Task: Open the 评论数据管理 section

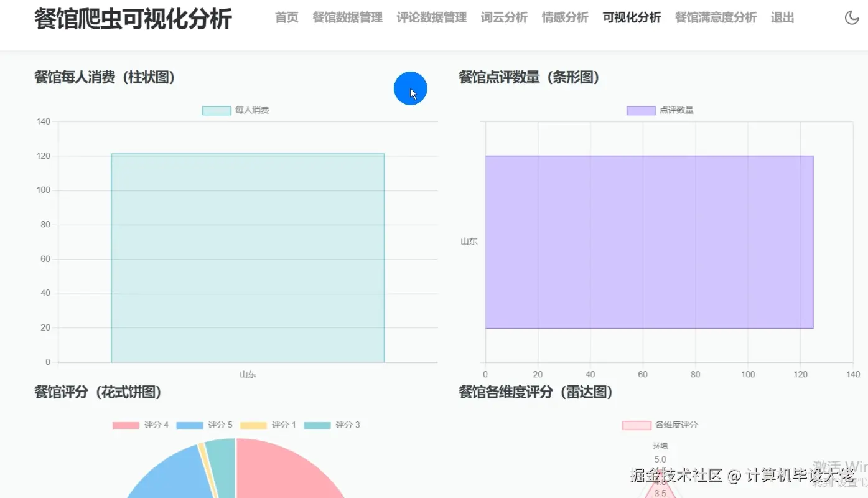Action: [x=431, y=17]
